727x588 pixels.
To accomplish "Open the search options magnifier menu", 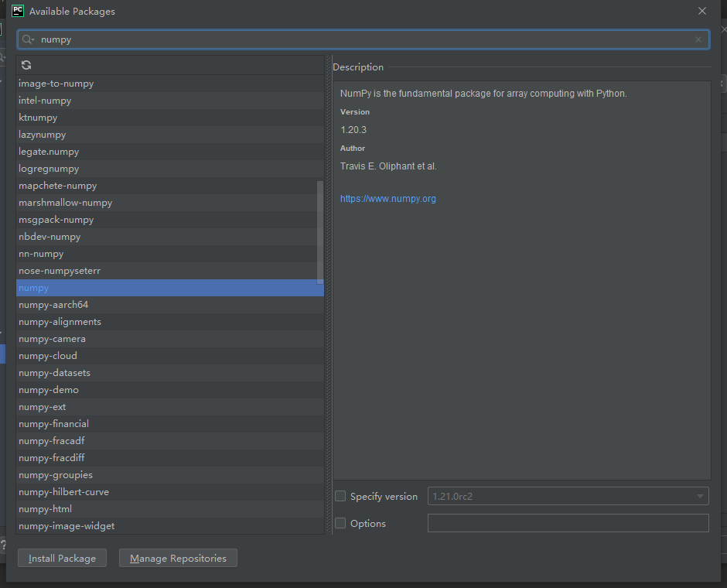I will pos(26,39).
